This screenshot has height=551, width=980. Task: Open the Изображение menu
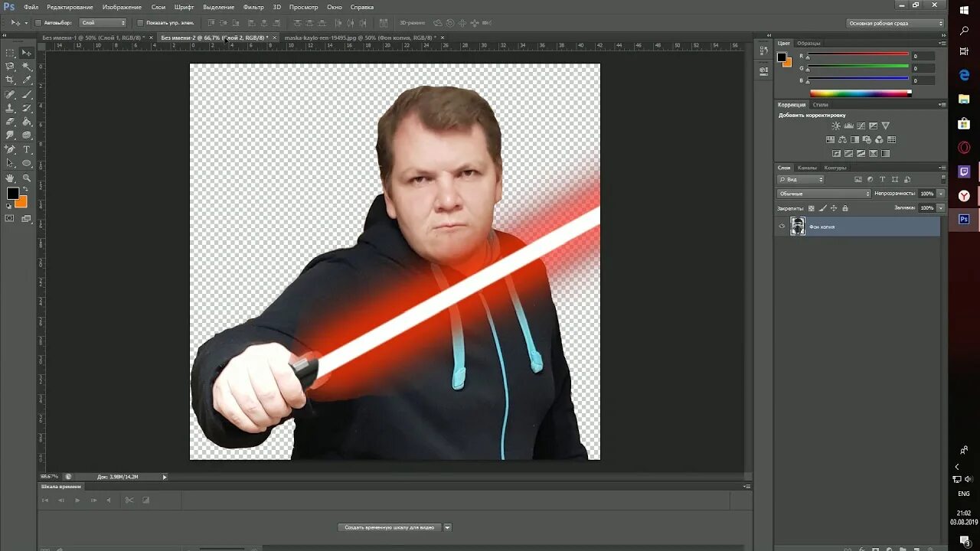pos(122,7)
